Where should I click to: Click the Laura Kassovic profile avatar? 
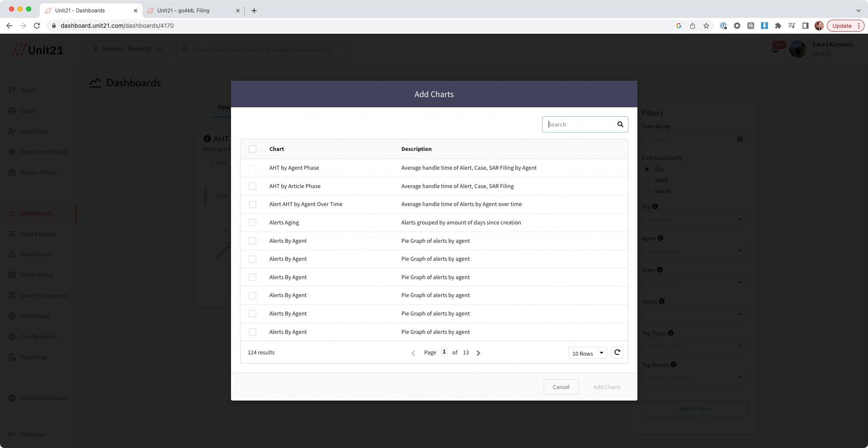tap(797, 50)
